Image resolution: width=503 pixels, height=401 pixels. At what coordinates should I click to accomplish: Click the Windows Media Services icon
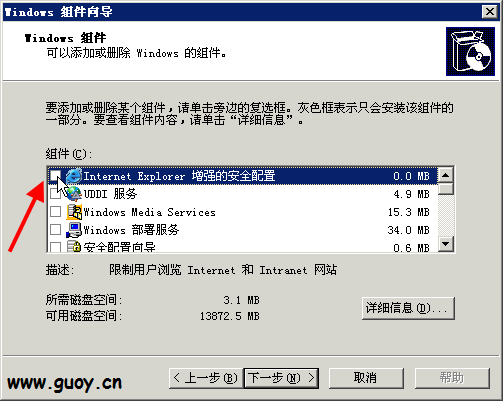click(74, 212)
